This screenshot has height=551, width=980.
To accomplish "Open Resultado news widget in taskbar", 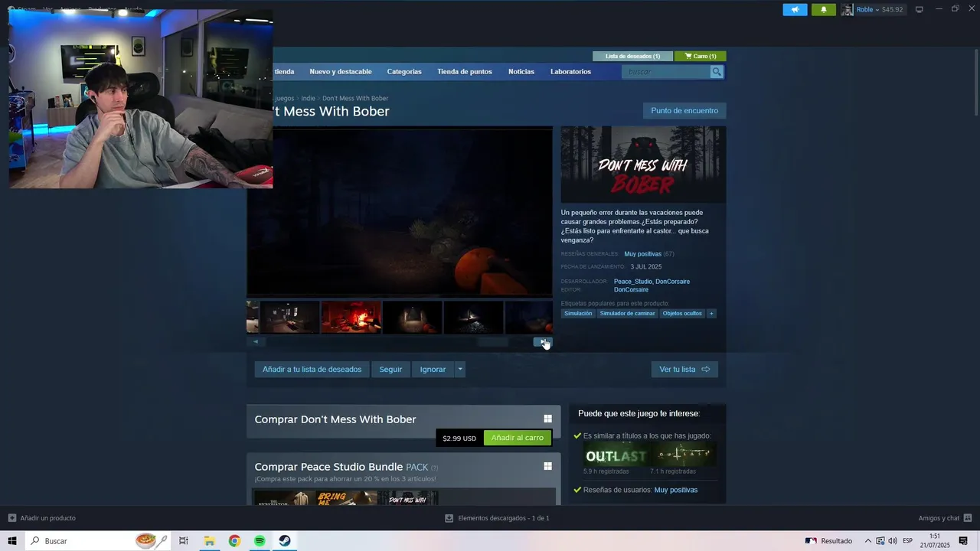I will [828, 541].
